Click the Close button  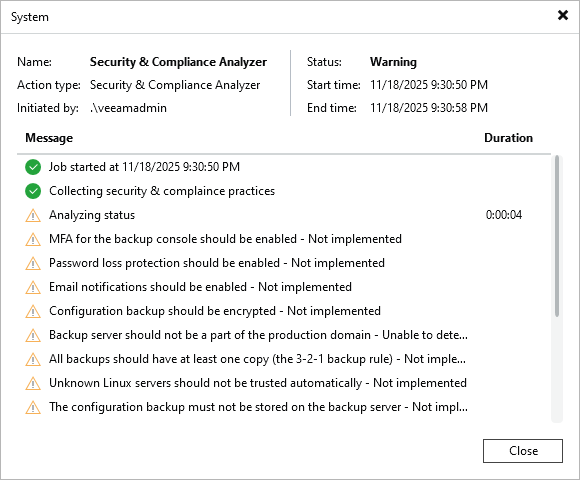click(523, 451)
